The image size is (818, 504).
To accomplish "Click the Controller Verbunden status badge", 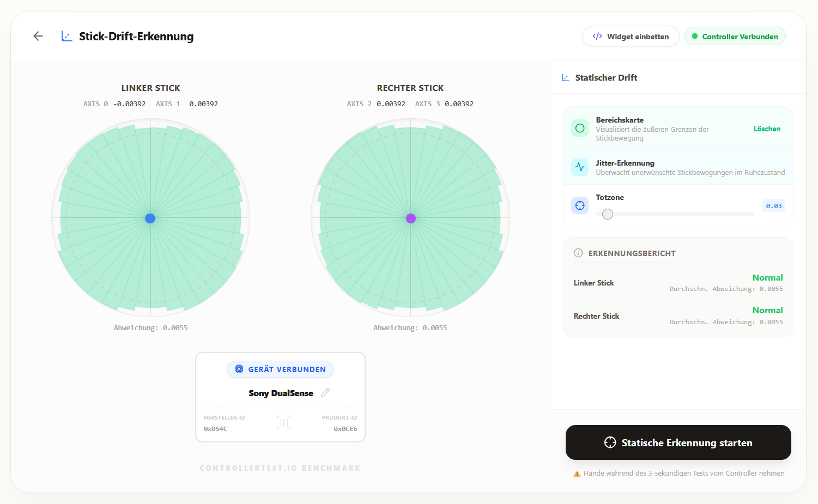I will [735, 37].
